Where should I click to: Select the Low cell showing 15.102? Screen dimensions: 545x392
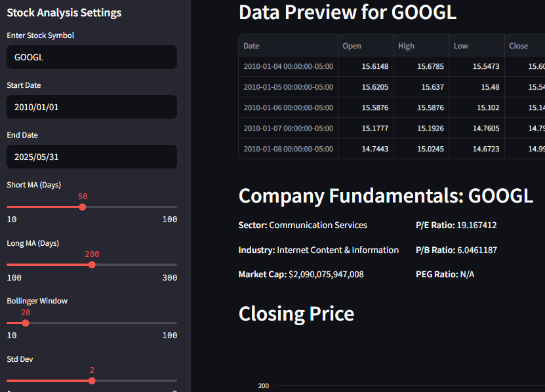pos(476,108)
